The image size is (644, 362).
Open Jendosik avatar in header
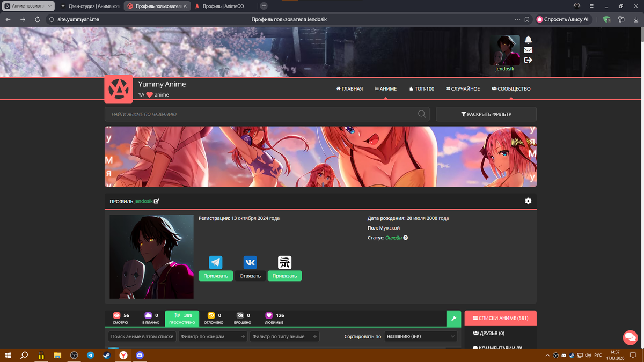pyautogui.click(x=504, y=50)
